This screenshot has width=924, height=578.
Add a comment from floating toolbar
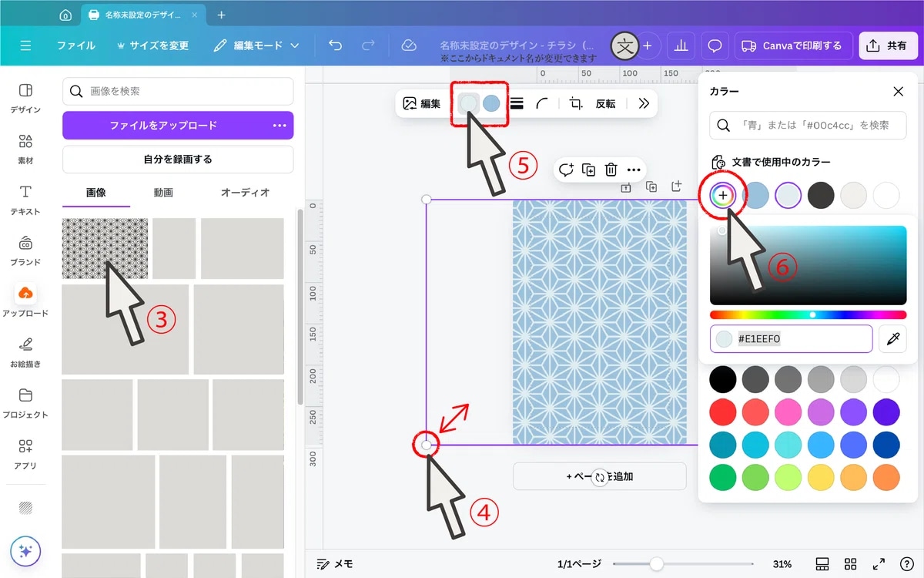coord(567,170)
